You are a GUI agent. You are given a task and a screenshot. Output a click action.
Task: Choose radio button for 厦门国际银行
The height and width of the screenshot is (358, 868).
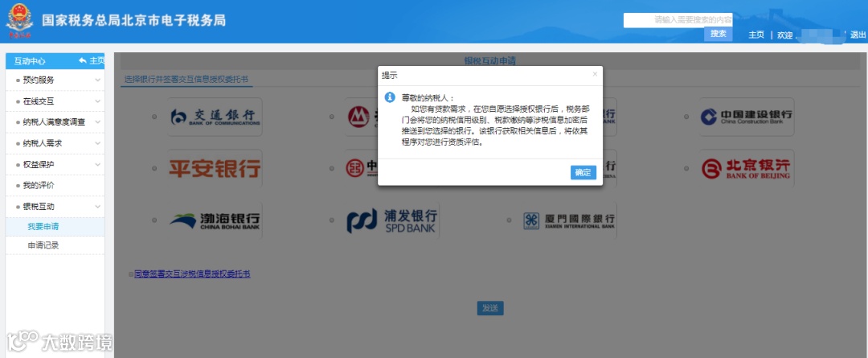[x=509, y=220]
